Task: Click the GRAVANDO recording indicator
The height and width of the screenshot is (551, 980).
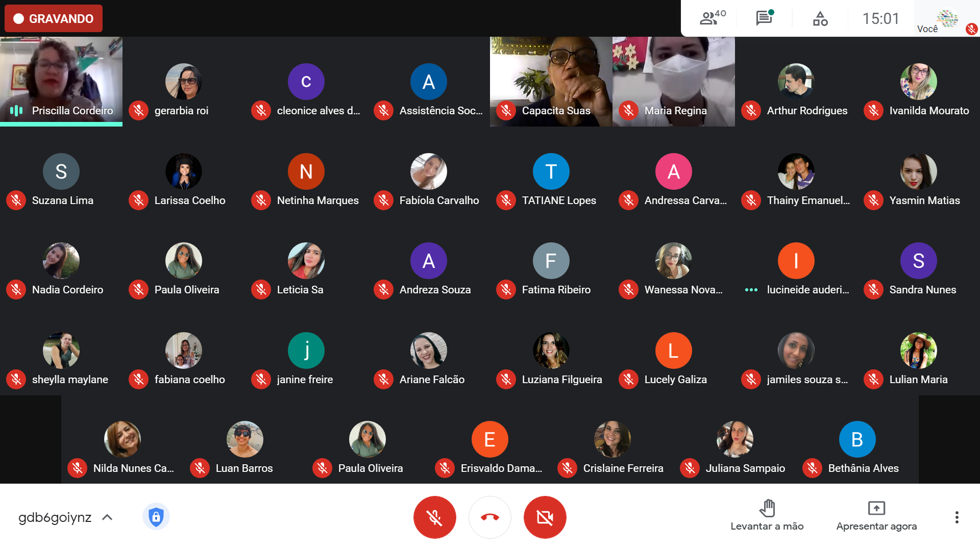Action: coord(54,18)
